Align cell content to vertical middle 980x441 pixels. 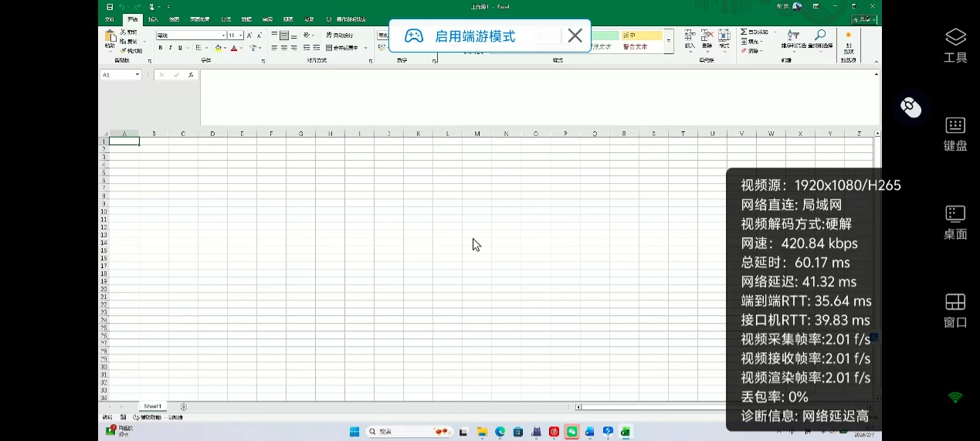(x=284, y=36)
